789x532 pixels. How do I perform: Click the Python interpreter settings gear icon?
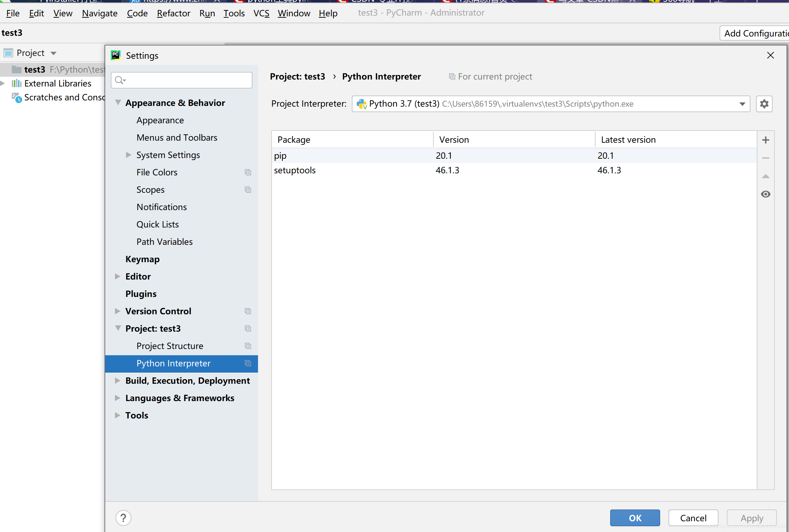[764, 104]
